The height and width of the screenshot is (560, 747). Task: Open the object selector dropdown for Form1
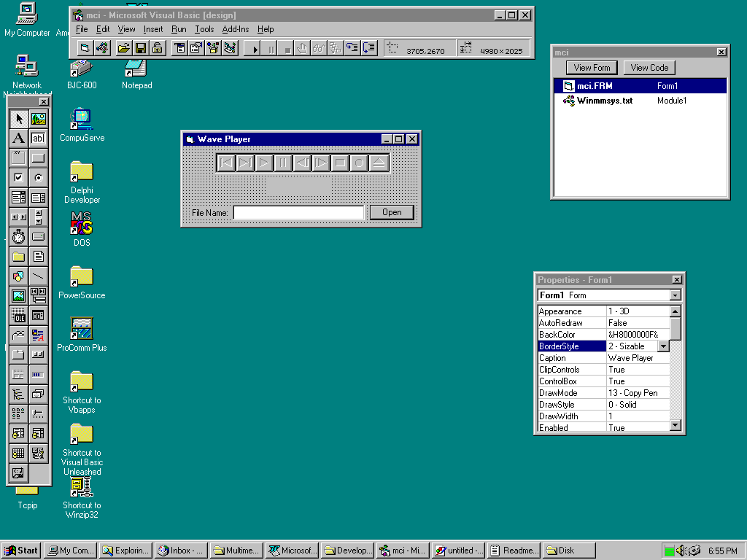click(x=675, y=295)
